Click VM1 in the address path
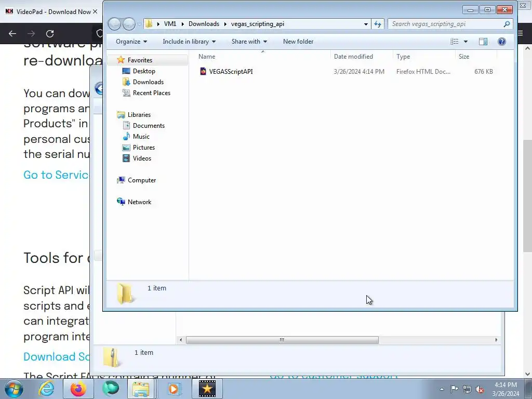The image size is (532, 399). pos(170,24)
